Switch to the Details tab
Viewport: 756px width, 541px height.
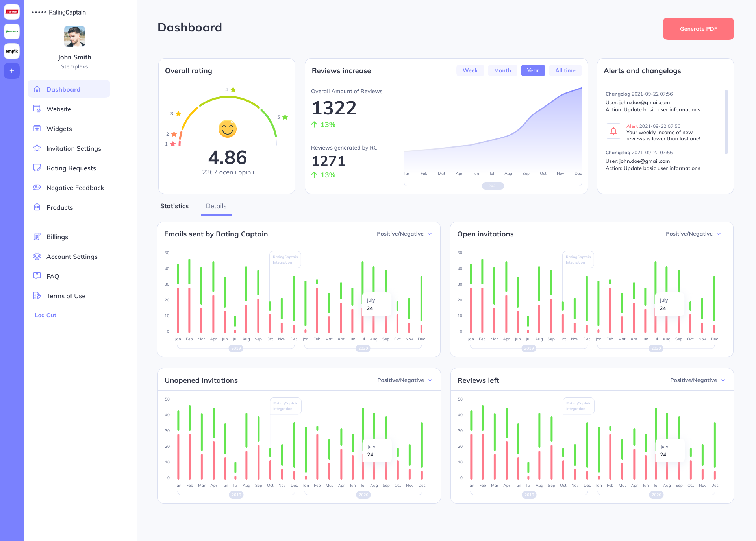[216, 206]
